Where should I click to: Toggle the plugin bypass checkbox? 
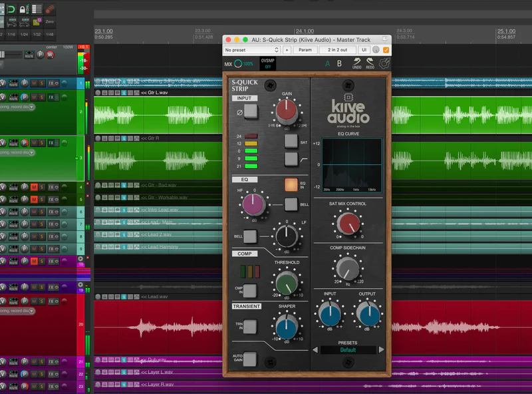pos(386,50)
